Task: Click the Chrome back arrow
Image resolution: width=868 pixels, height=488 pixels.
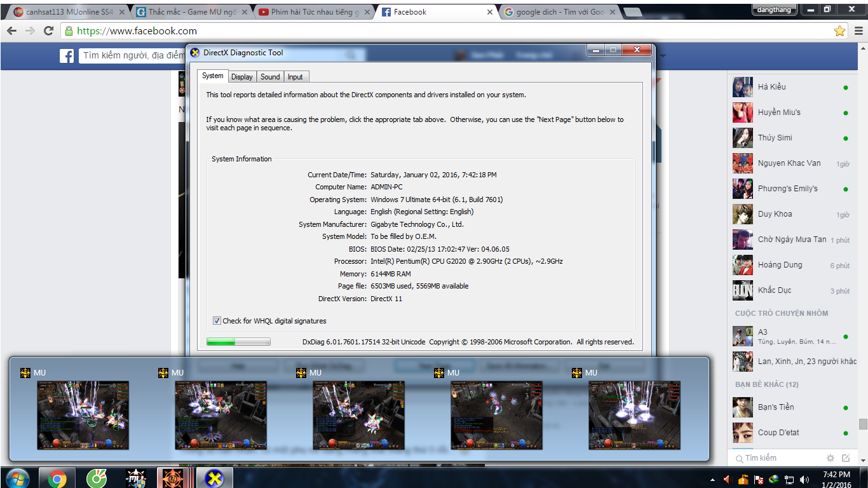Action: click(x=12, y=30)
